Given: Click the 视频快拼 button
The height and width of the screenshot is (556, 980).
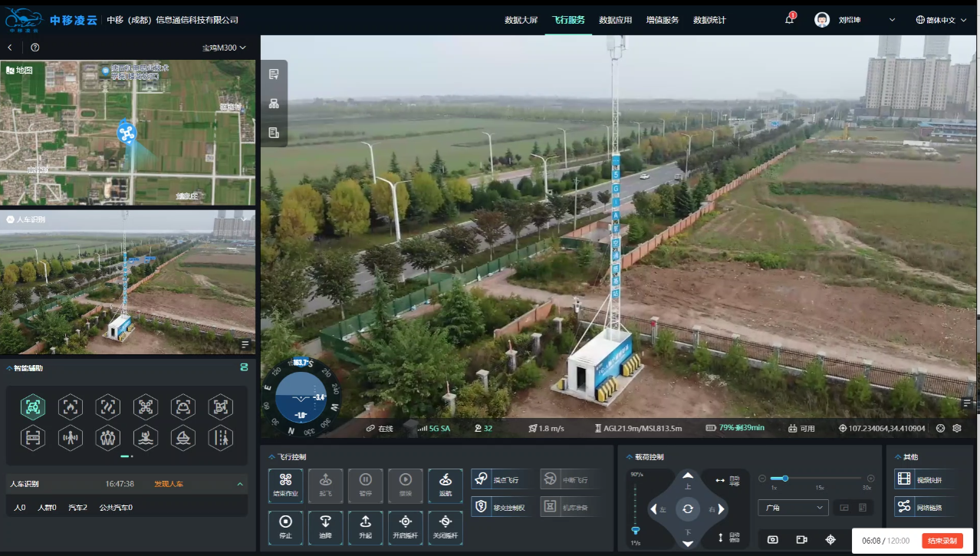Looking at the screenshot, I should pyautogui.click(x=925, y=479).
